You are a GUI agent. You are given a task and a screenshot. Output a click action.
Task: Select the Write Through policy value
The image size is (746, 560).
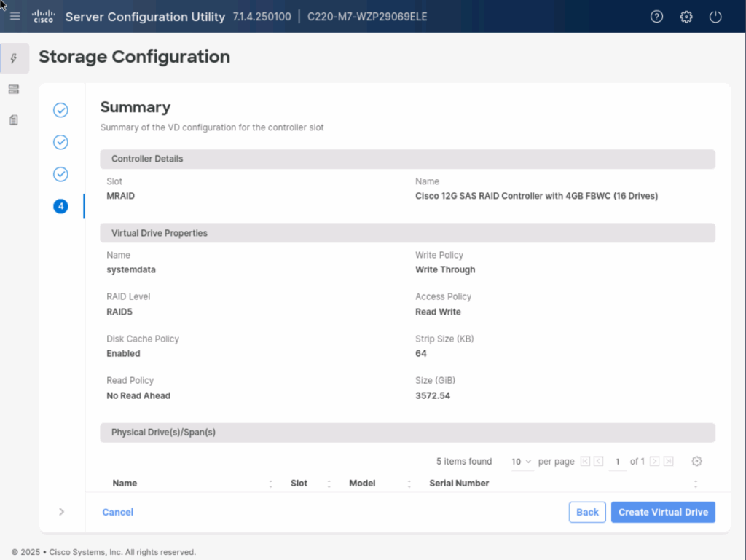click(x=445, y=269)
